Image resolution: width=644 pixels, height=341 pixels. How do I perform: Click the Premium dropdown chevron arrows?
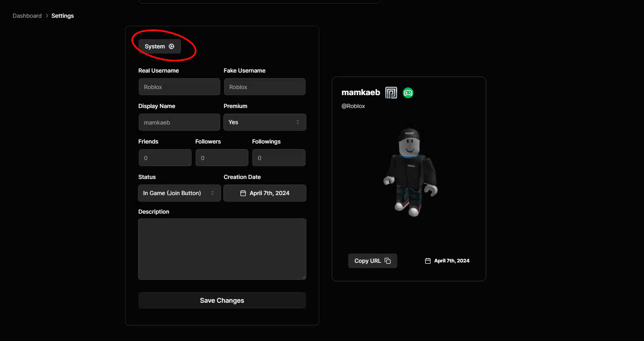click(x=298, y=122)
